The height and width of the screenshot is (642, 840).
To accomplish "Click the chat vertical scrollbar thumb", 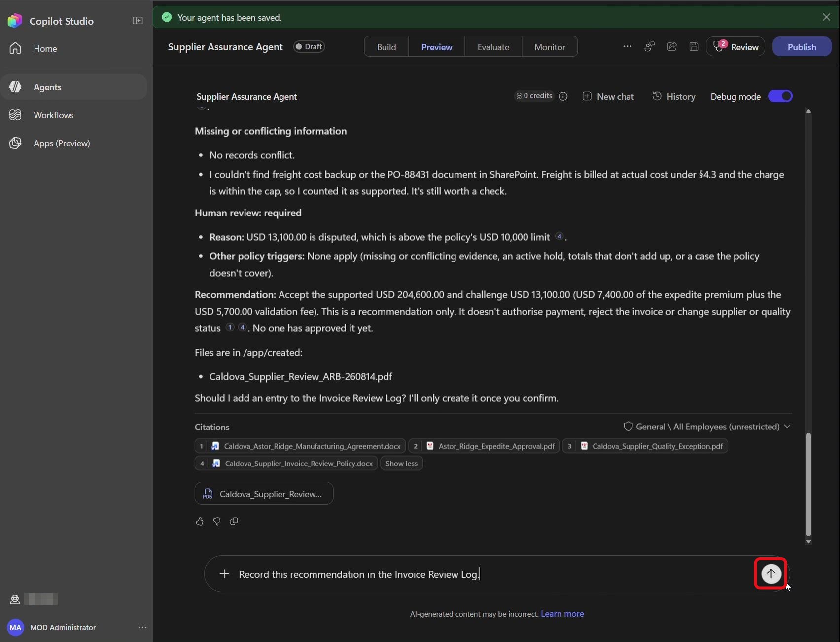I will tap(808, 485).
